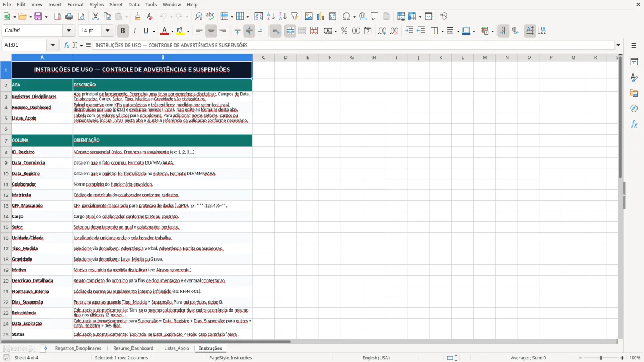Viewport: 644px width, 362px height.
Task: Toggle Center Vertically alignment
Action: coord(249,31)
